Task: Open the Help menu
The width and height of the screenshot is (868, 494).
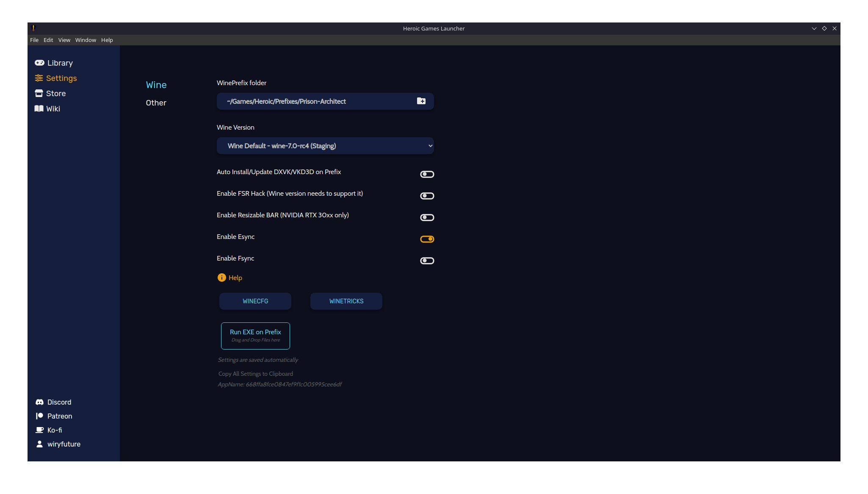Action: tap(107, 40)
